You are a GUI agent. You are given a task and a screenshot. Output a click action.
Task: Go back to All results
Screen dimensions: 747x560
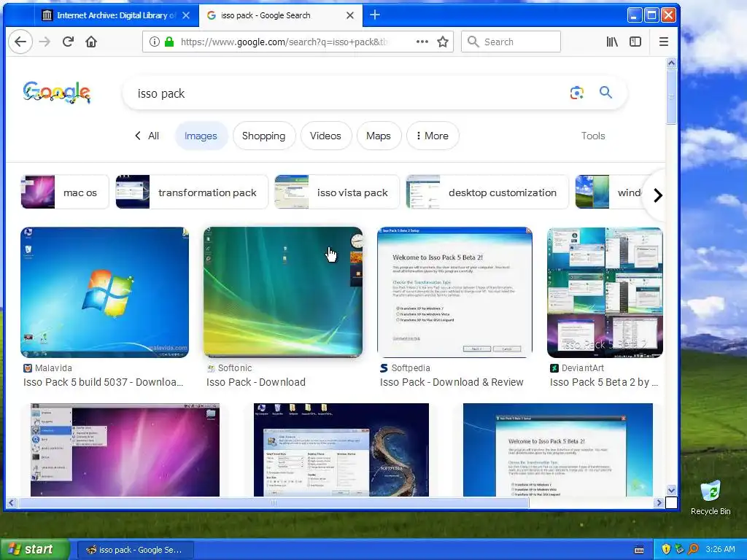tap(147, 136)
